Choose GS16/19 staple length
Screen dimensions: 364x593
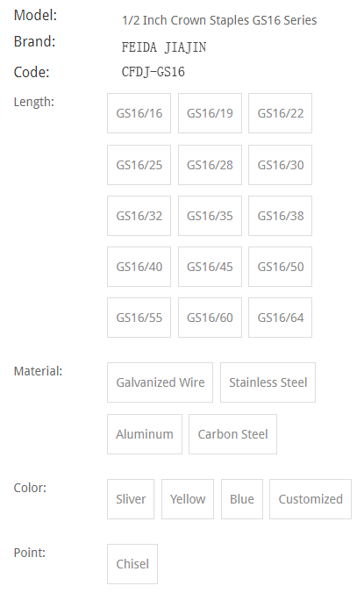(x=210, y=113)
